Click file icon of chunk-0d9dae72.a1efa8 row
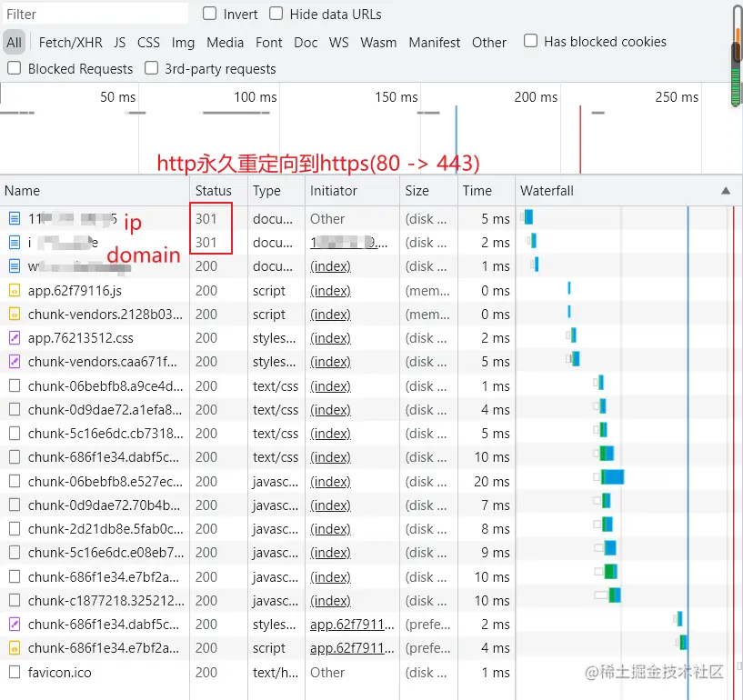Screen dimensions: 743x700 15,410
